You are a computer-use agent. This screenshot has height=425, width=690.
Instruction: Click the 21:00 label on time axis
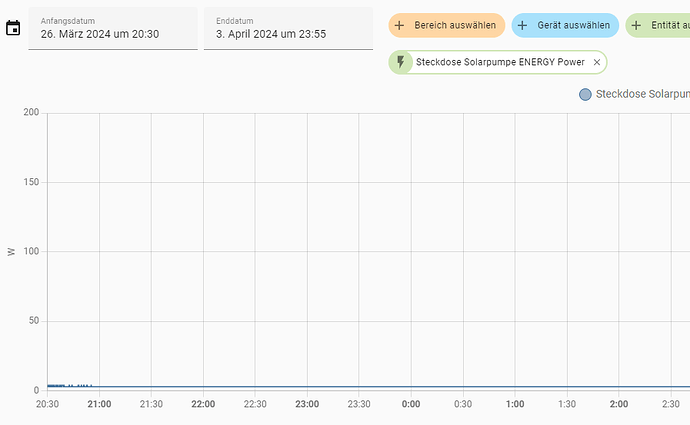[99, 404]
